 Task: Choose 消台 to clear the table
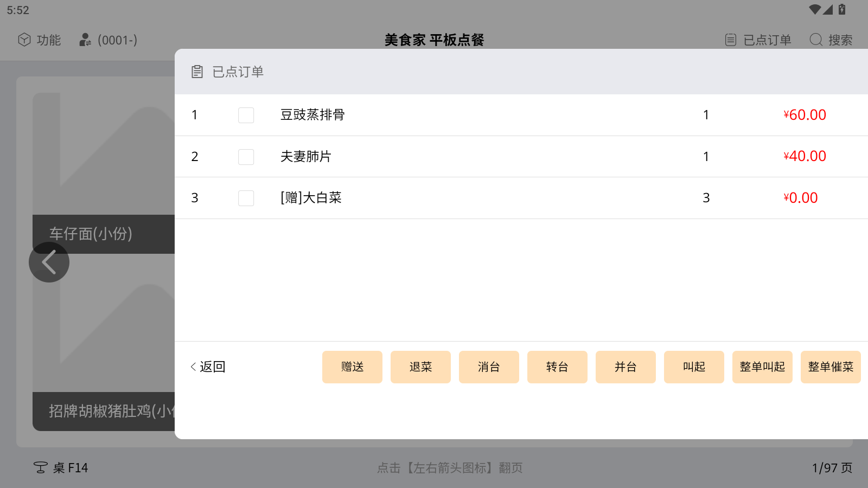pos(489,367)
